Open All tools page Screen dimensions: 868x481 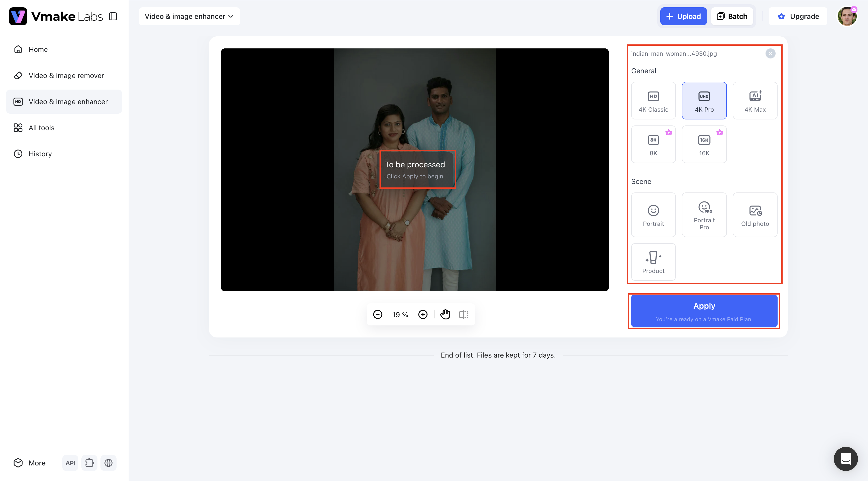click(x=64, y=127)
